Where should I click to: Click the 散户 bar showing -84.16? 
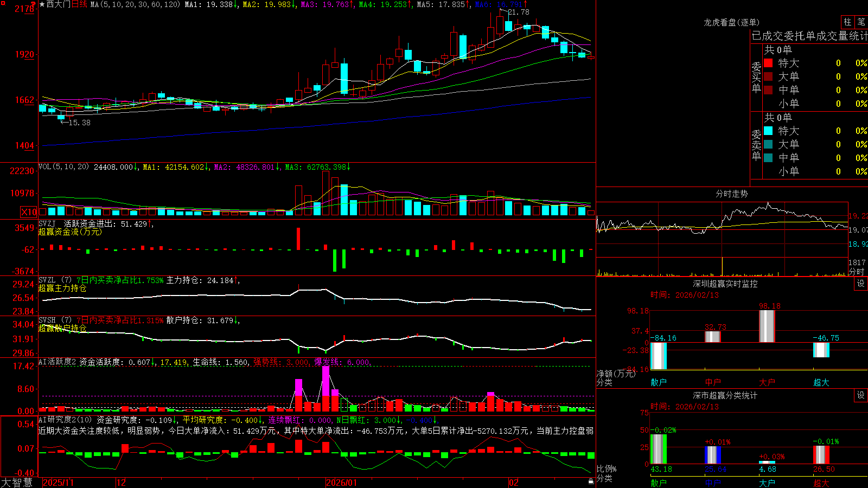pos(659,356)
